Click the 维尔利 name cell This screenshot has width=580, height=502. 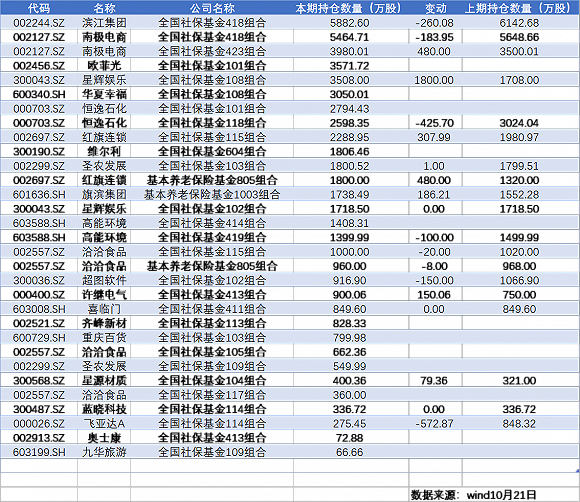[104, 152]
